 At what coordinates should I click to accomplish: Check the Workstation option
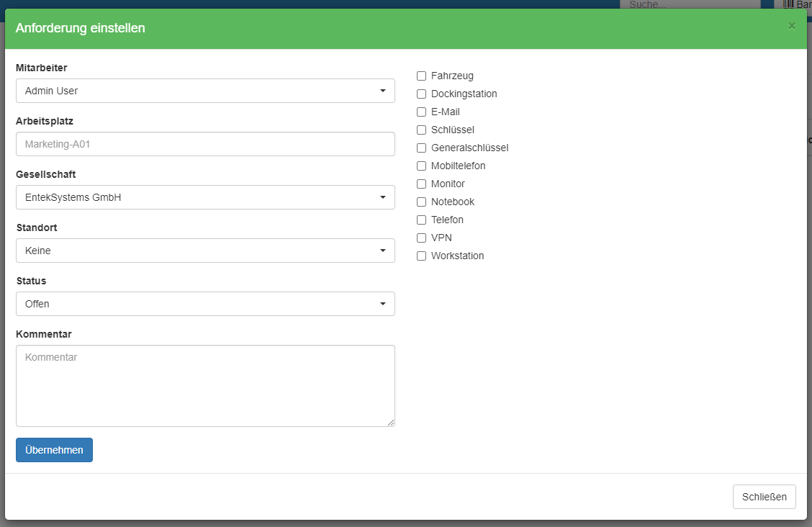(x=422, y=256)
